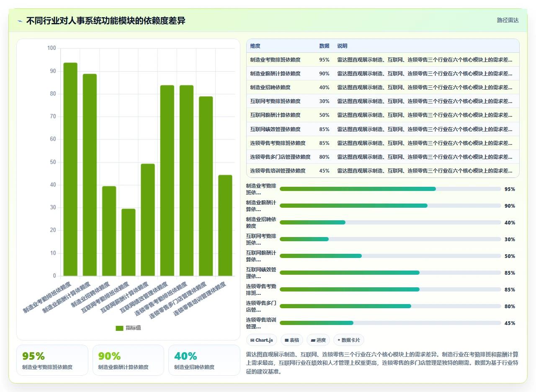
Task: Click the 50% progress bar for 互联网薪酬计算
Action: pyautogui.click(x=390, y=256)
